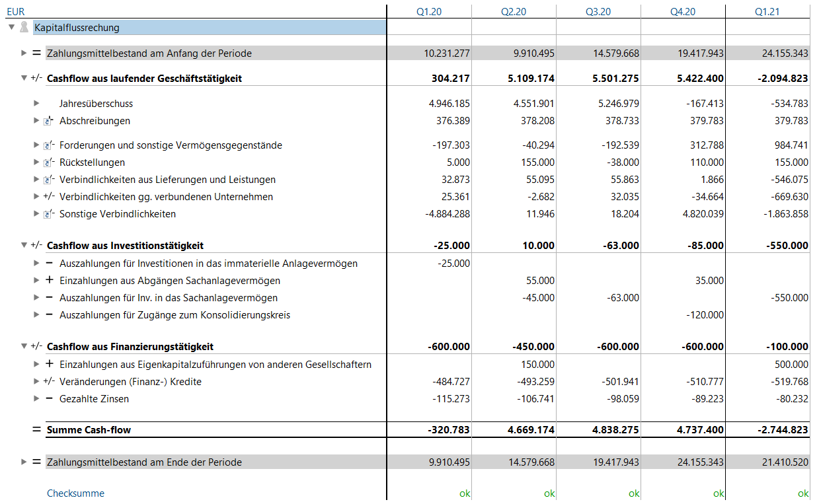Expand the Jahresüberschuss row
Image resolution: width=819 pixels, height=504 pixels.
click(37, 103)
